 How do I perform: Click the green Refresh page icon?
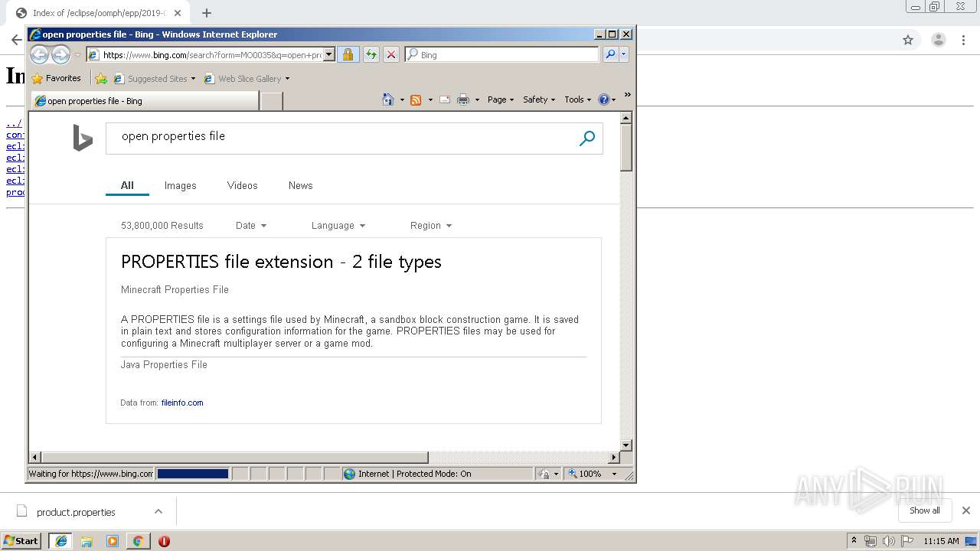pos(371,54)
